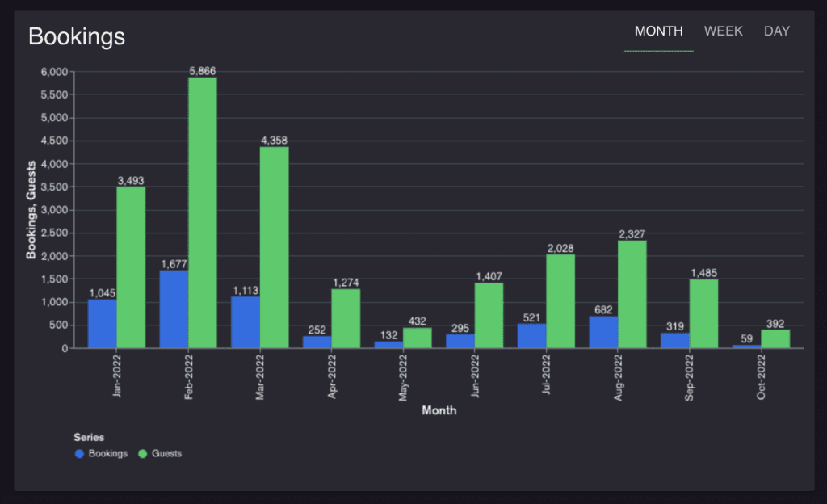Click the 5,866 data label
Viewport: 827px width, 504px height.
click(x=203, y=71)
